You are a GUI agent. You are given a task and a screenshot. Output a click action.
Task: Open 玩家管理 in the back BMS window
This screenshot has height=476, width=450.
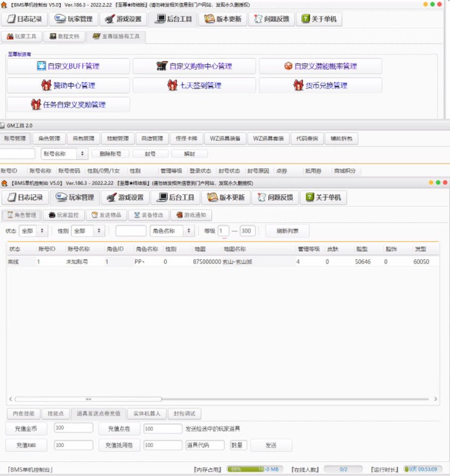pos(74,19)
